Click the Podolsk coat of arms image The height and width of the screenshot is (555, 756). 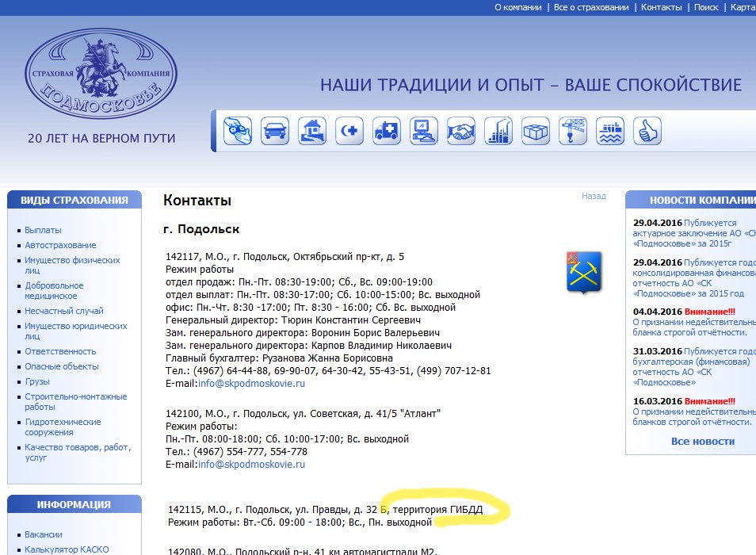click(x=584, y=273)
